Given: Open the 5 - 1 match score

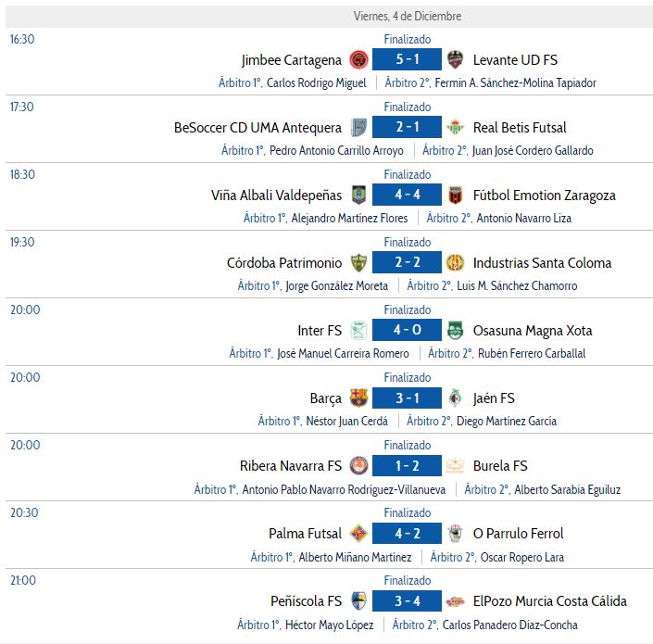Looking at the screenshot, I should [407, 59].
